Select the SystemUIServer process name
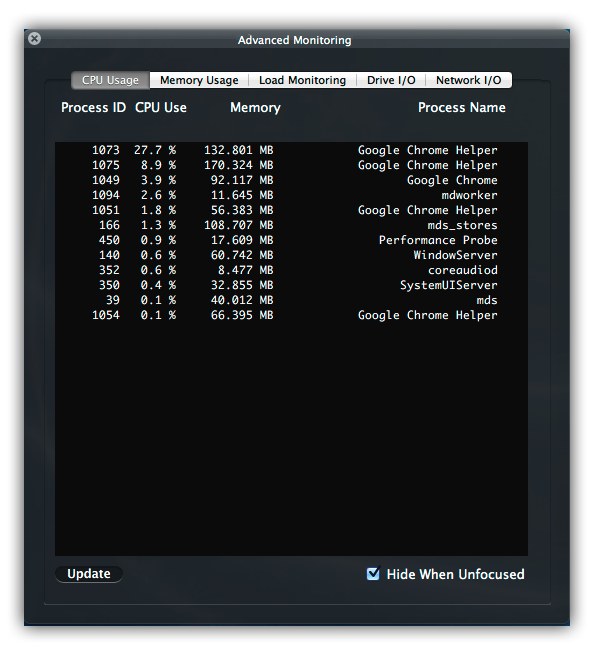 pos(448,285)
